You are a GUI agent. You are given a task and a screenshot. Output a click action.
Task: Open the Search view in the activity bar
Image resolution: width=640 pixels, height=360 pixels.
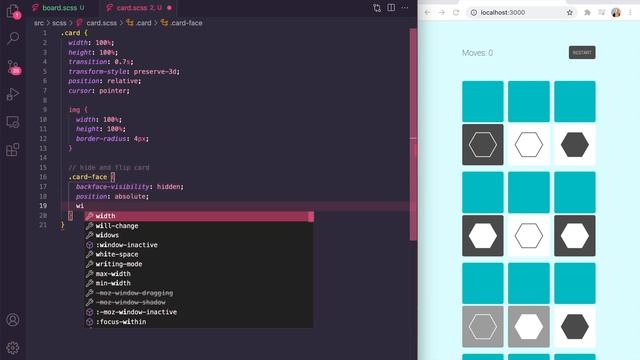13,38
